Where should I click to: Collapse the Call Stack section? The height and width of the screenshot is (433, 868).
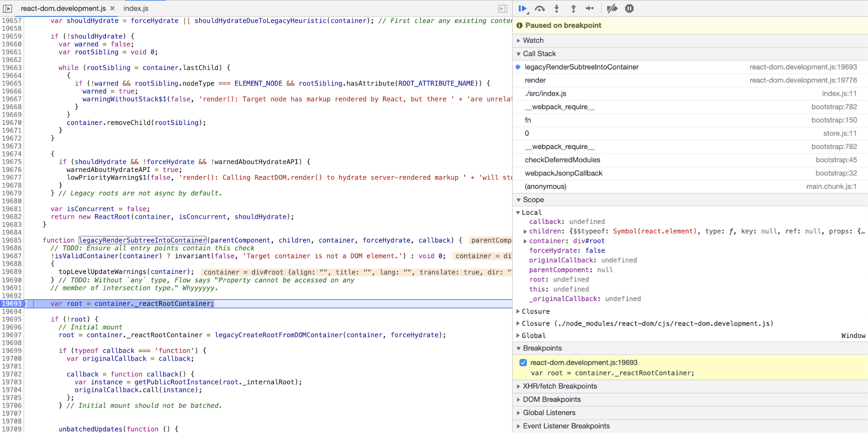[519, 53]
